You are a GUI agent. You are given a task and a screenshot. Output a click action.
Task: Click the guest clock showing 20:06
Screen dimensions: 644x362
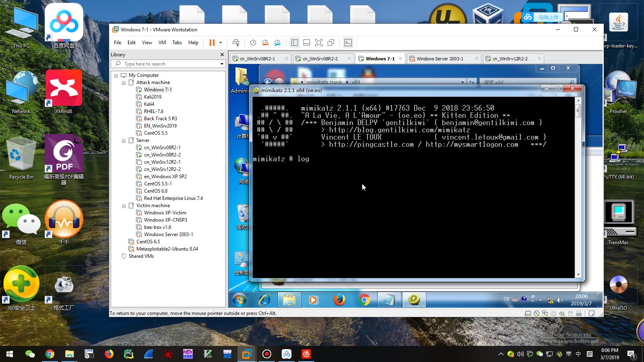pyautogui.click(x=581, y=300)
